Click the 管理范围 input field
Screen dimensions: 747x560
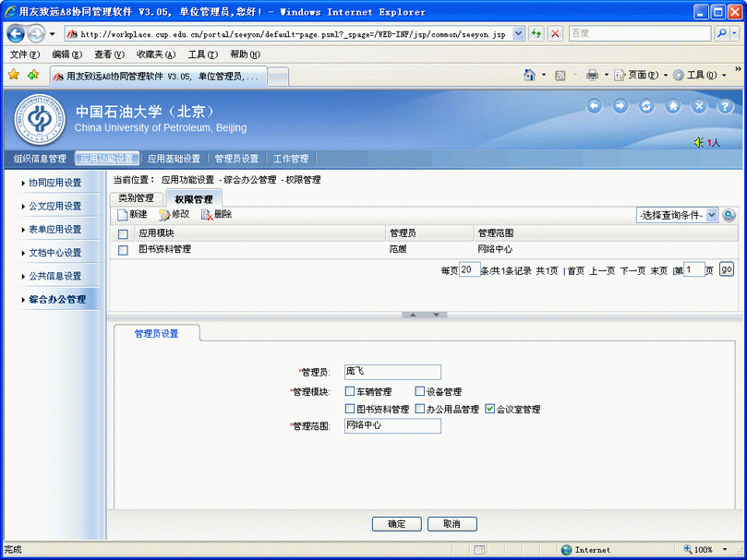coord(392,426)
